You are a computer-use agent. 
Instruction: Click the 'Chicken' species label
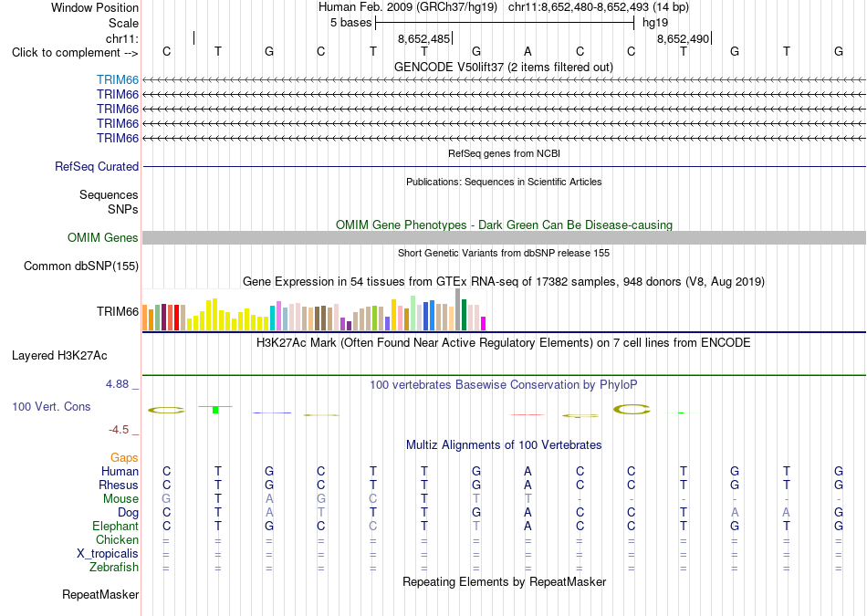click(117, 539)
